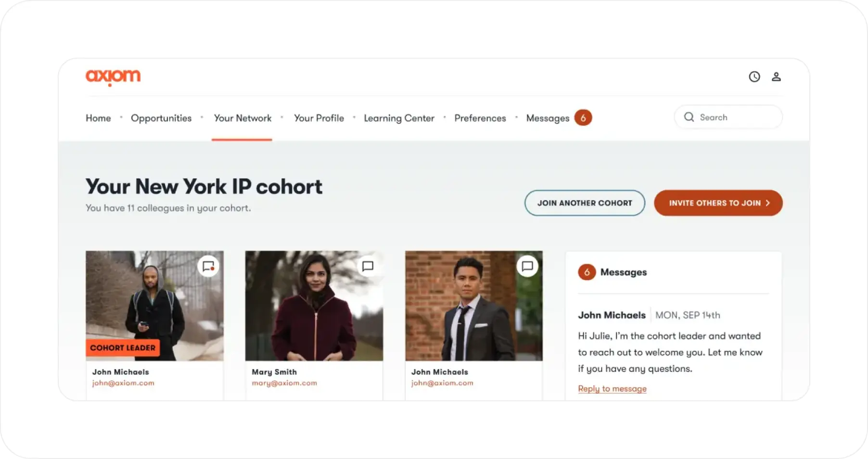Image resolution: width=868 pixels, height=459 pixels.
Task: Open the clock history icon
Action: coord(754,76)
